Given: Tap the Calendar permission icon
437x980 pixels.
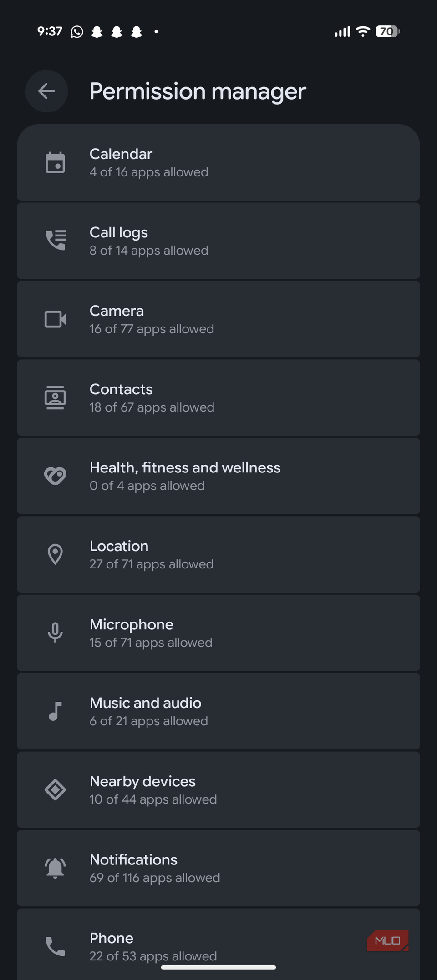Looking at the screenshot, I should (x=55, y=163).
